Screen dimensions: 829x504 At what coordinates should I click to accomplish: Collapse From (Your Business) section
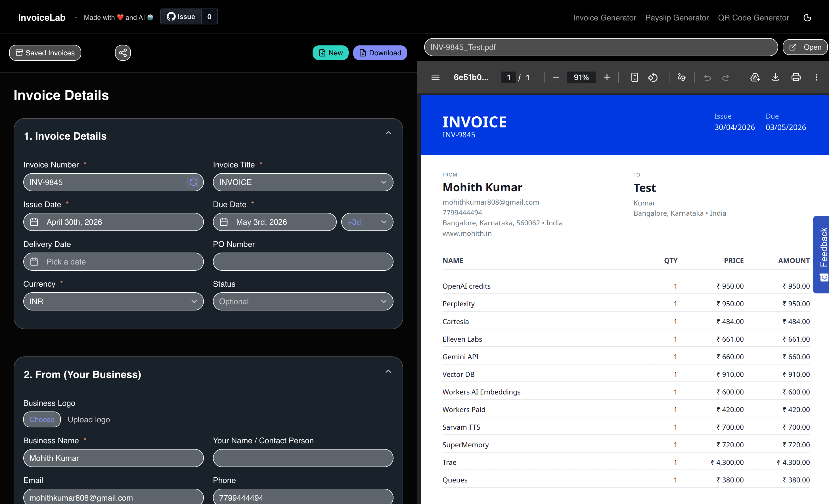388,371
